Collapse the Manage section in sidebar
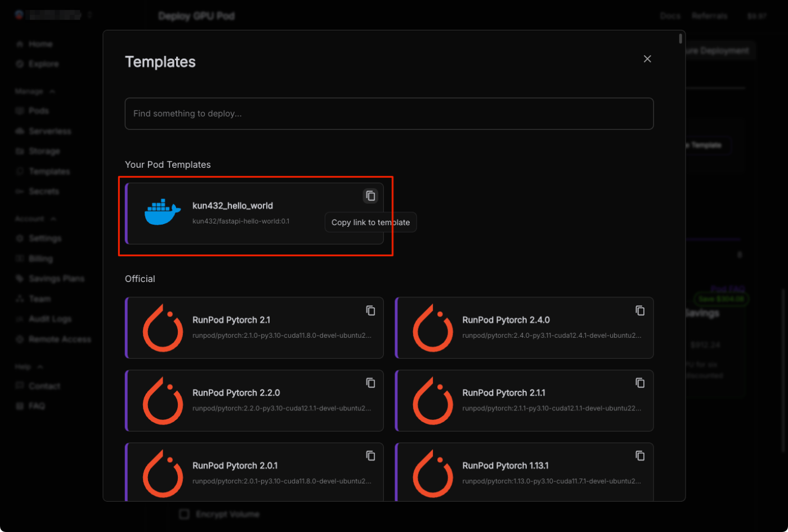 pos(35,91)
